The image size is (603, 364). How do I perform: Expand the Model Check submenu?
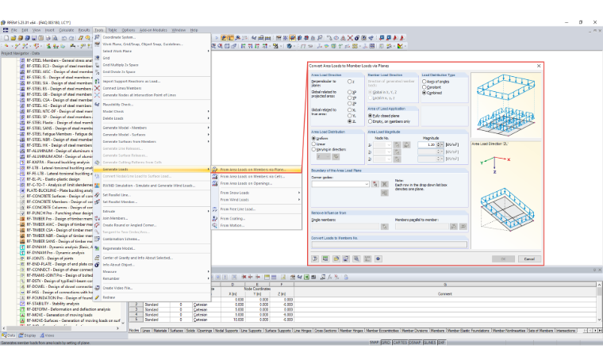click(209, 112)
